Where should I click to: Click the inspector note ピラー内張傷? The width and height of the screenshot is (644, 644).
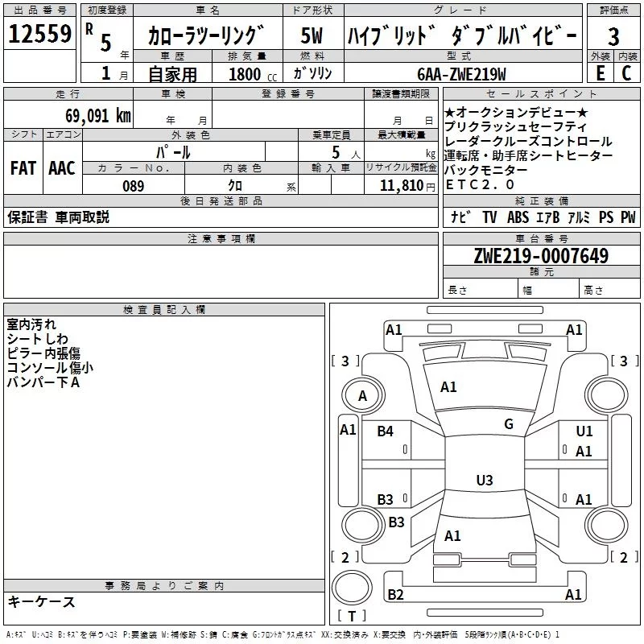[43, 353]
